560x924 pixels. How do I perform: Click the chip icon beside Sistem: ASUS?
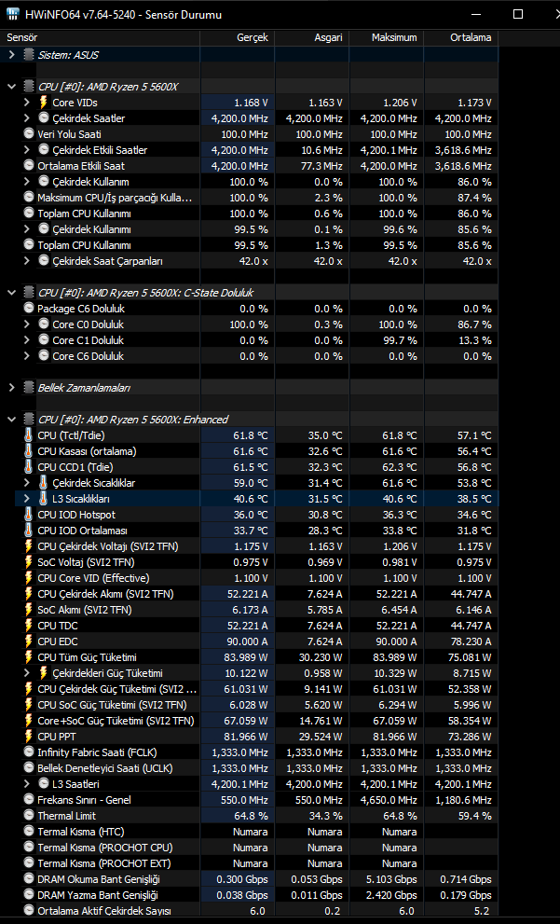(x=28, y=55)
